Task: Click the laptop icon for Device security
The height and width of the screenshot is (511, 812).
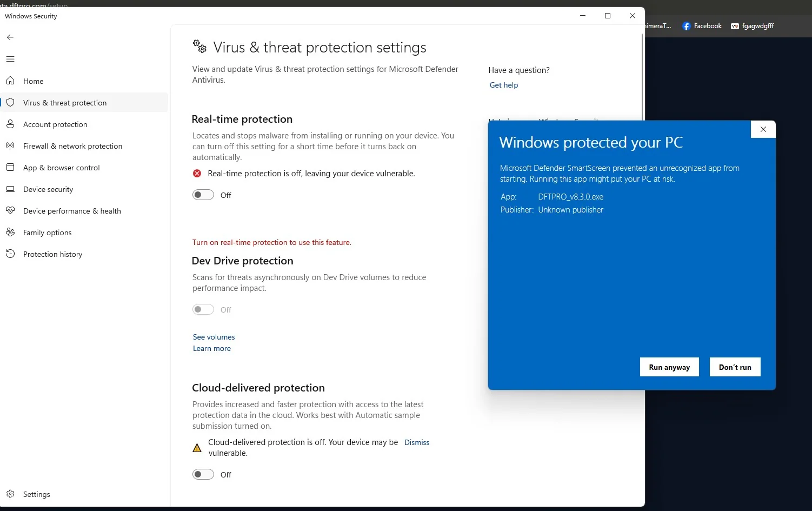Action: click(x=10, y=189)
